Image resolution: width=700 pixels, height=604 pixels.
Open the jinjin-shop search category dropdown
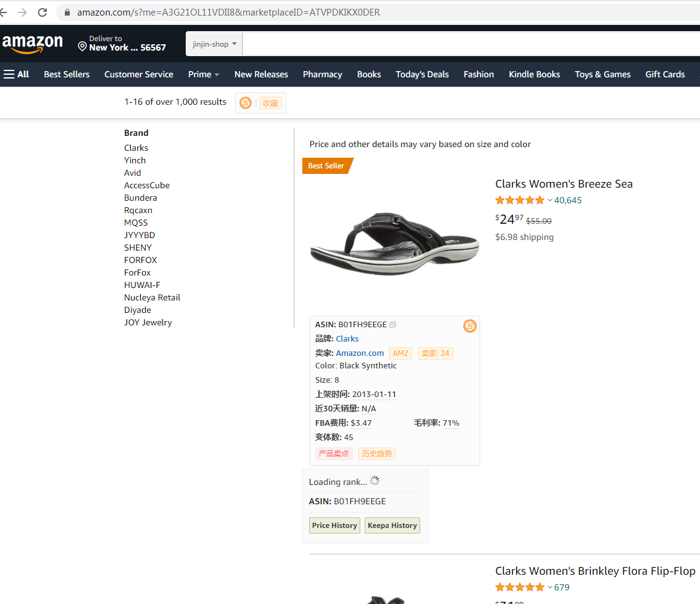tap(214, 44)
